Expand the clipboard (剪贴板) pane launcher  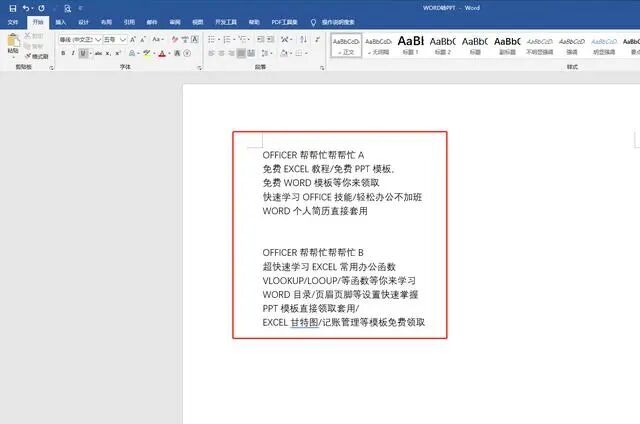pyautogui.click(x=51, y=68)
